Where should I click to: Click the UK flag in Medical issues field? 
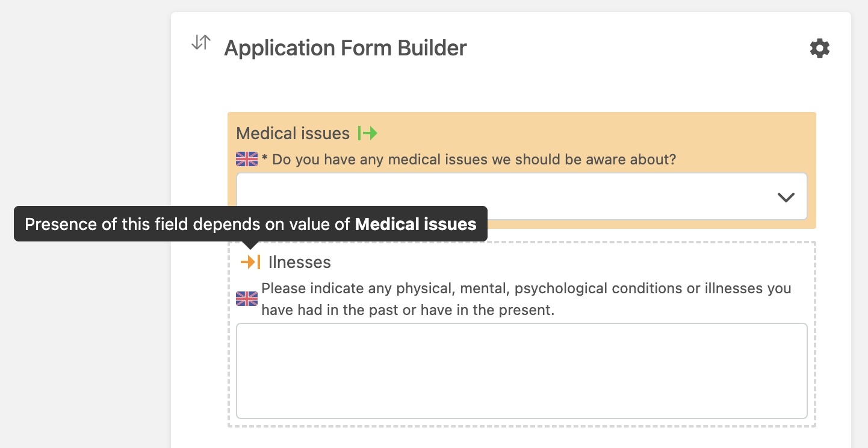pyautogui.click(x=247, y=159)
